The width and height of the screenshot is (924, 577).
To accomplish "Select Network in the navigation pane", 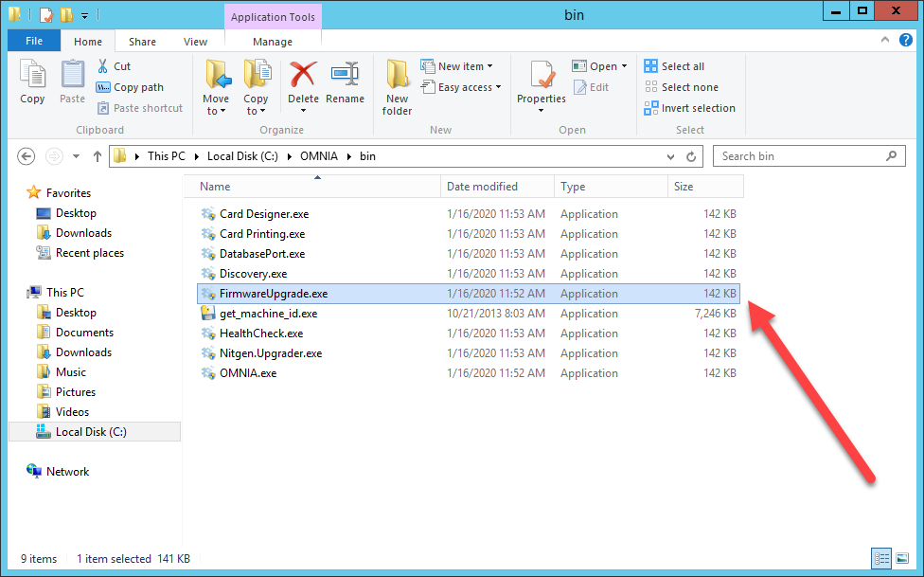I will [68, 472].
